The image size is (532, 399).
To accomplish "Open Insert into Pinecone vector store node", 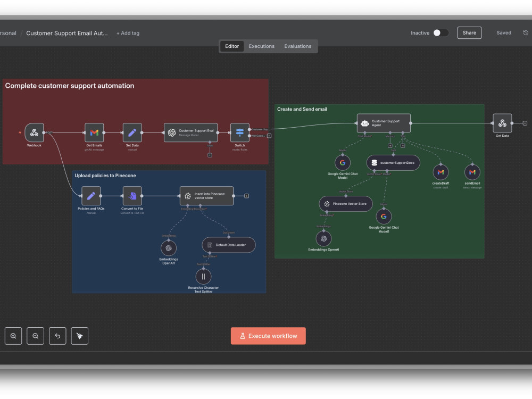I will coord(206,196).
